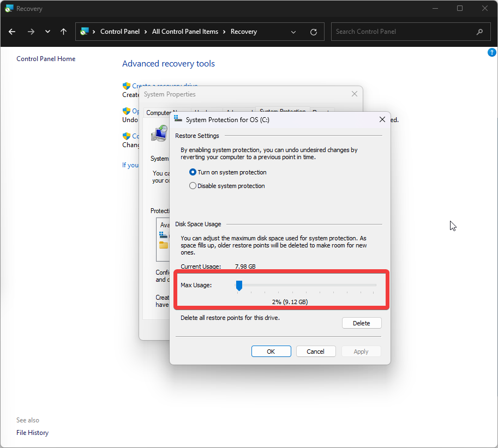This screenshot has height=448, width=498.
Task: Open the File History link
Action: tap(32, 433)
